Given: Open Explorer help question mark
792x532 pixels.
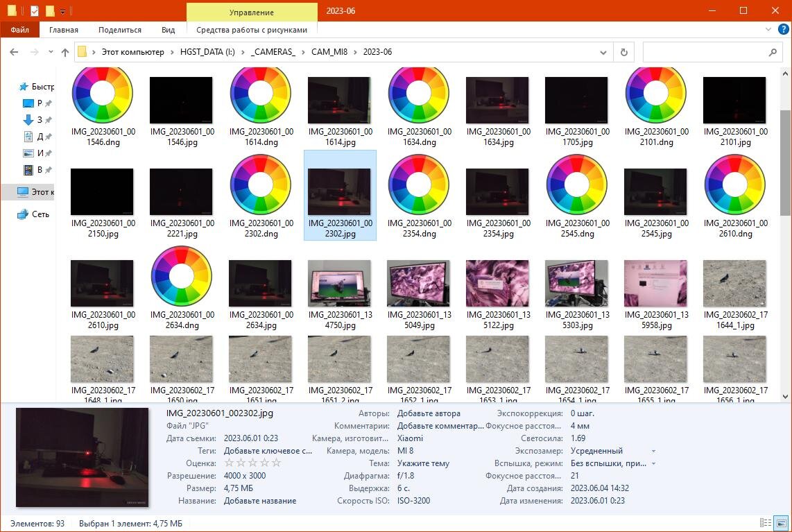Looking at the screenshot, I should (783, 29).
